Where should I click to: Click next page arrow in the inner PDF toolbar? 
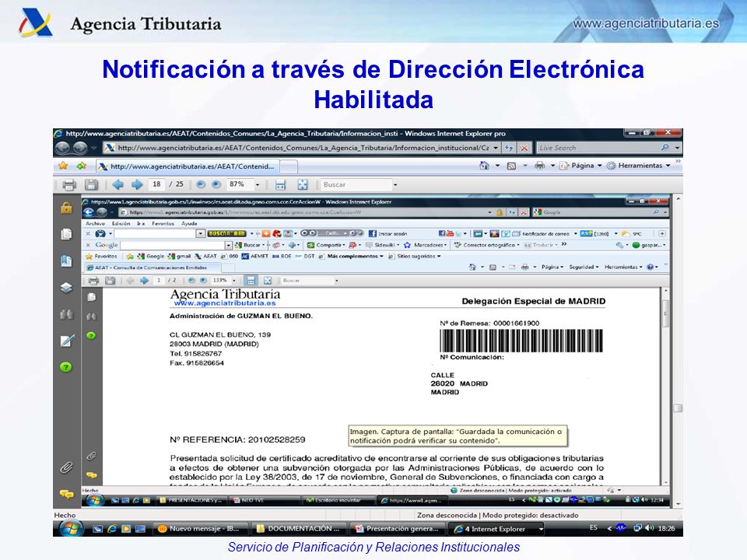(x=144, y=281)
